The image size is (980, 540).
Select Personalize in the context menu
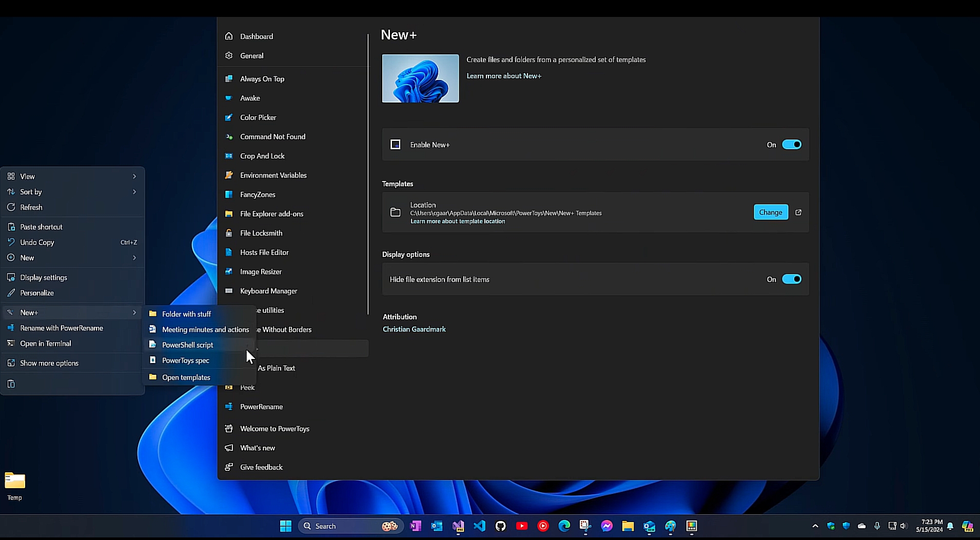[x=72, y=293]
